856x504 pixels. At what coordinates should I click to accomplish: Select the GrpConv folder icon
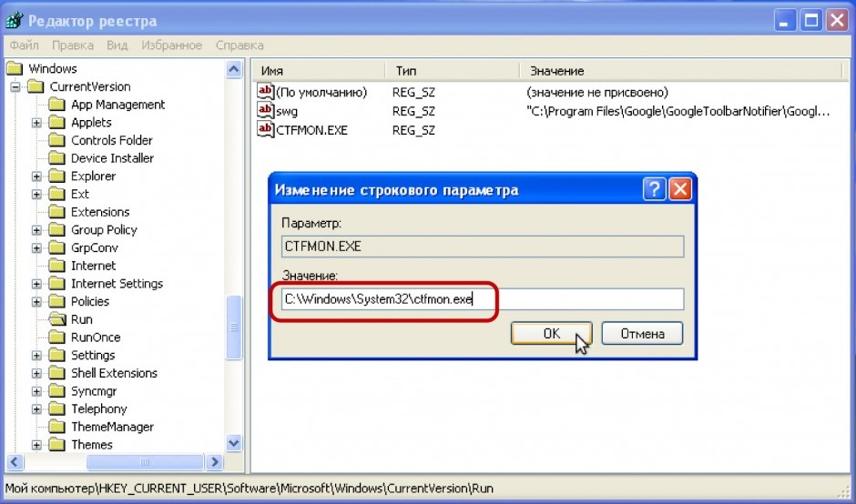click(56, 248)
